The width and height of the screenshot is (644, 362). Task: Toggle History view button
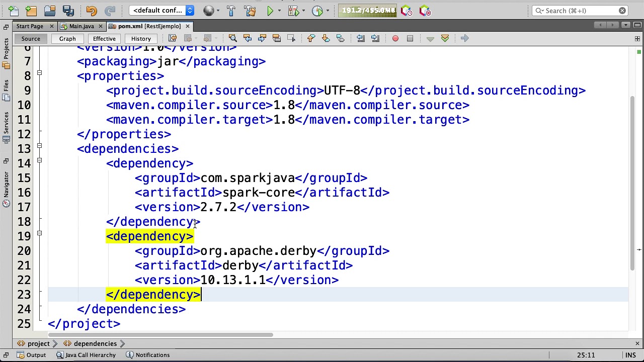[141, 39]
